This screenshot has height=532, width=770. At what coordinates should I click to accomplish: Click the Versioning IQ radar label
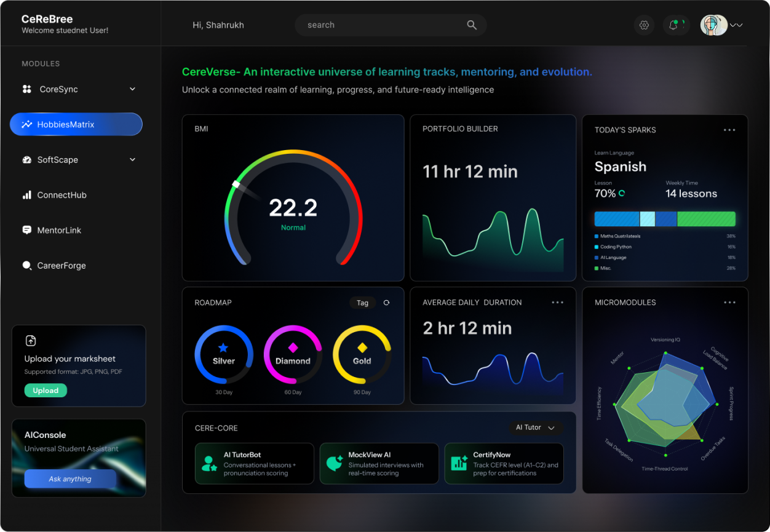coord(665,339)
